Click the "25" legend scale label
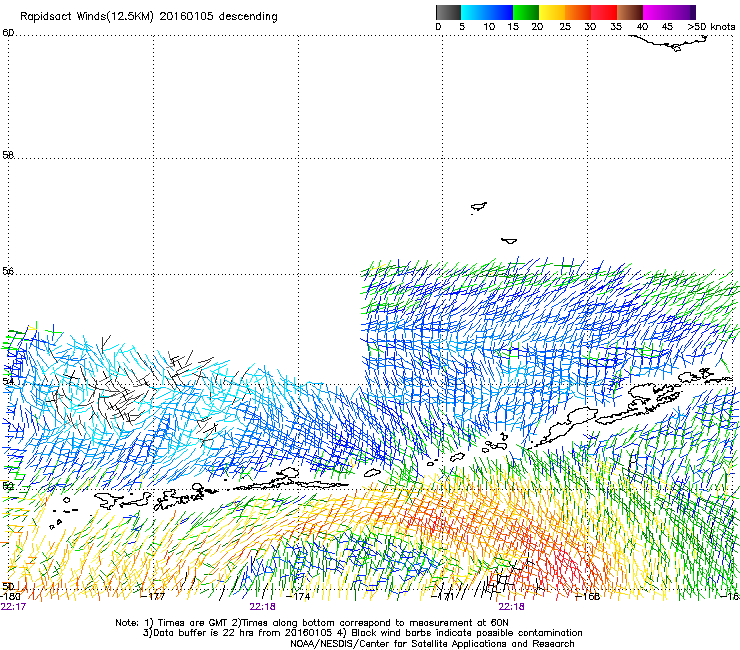This screenshot has width=740, height=650. coord(565,26)
